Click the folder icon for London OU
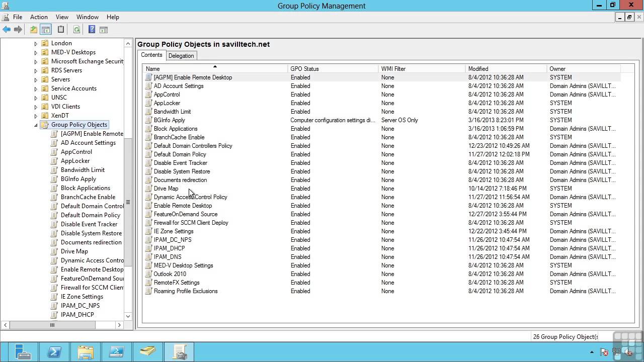The width and height of the screenshot is (644, 362). tap(45, 43)
